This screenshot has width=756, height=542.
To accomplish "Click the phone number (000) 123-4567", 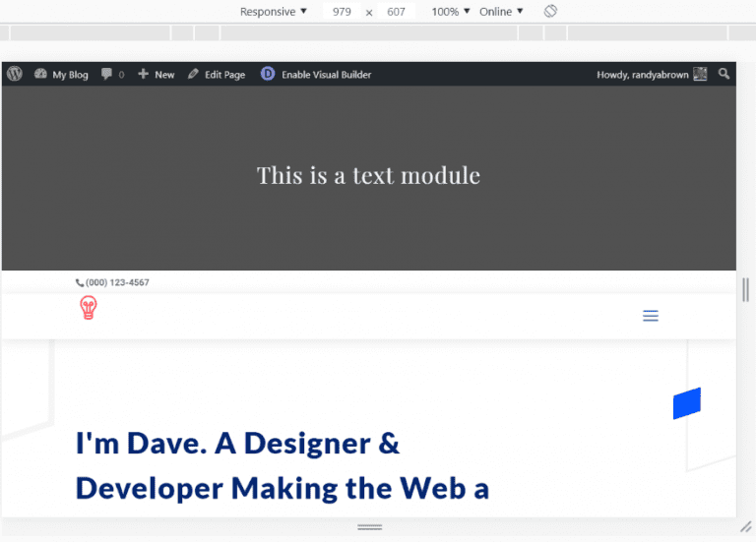I will (x=113, y=282).
